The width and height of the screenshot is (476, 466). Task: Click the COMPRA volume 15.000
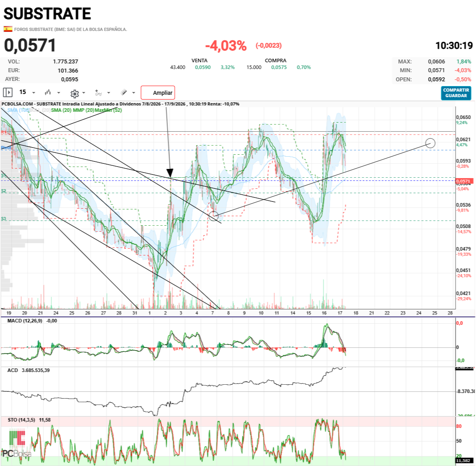(x=254, y=67)
